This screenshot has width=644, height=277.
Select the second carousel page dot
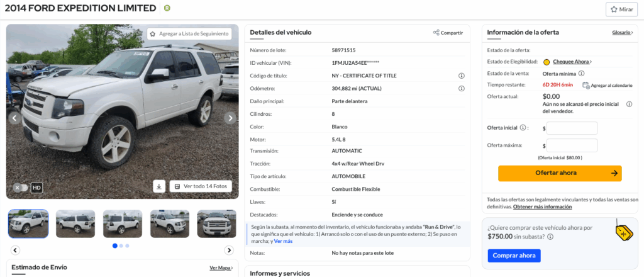point(121,246)
